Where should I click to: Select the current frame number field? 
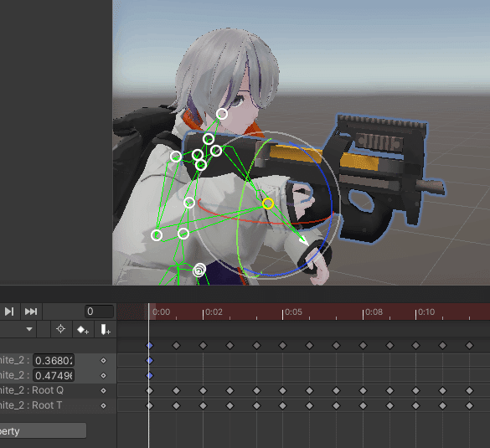pos(99,312)
